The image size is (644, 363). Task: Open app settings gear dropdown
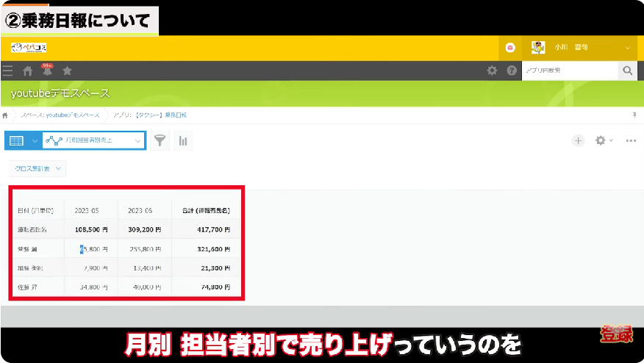pyautogui.click(x=604, y=140)
